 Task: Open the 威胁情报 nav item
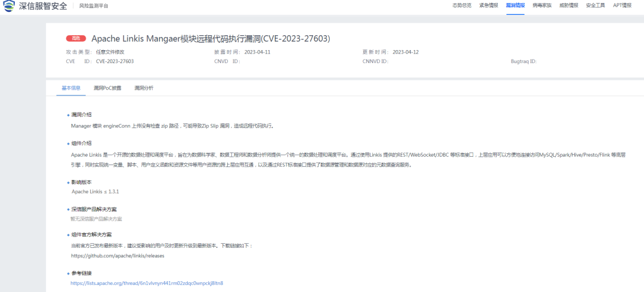[x=569, y=6]
